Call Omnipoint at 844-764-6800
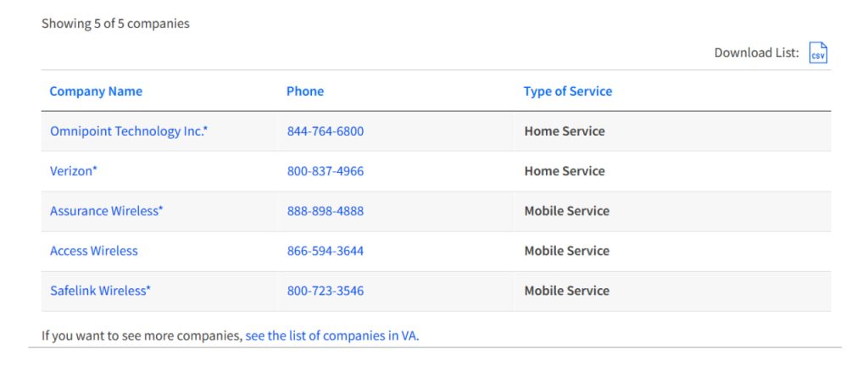Screen dimensions: 868x366 [325, 131]
